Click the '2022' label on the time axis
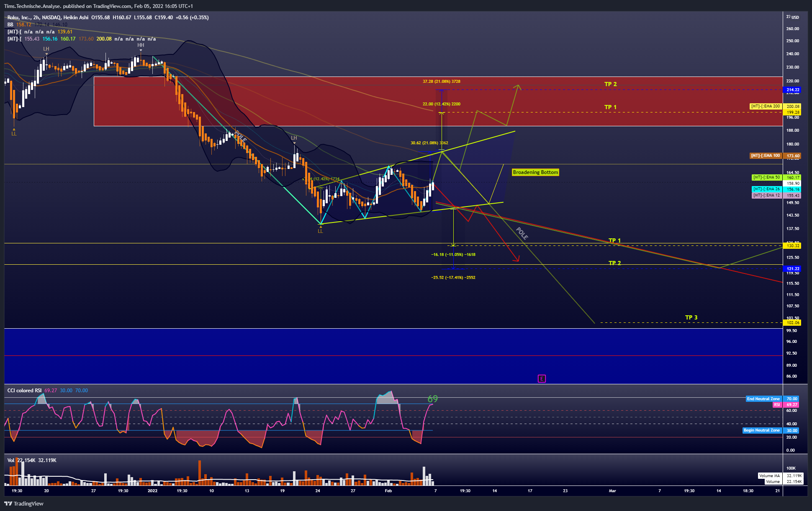Image resolution: width=812 pixels, height=511 pixels. click(152, 491)
